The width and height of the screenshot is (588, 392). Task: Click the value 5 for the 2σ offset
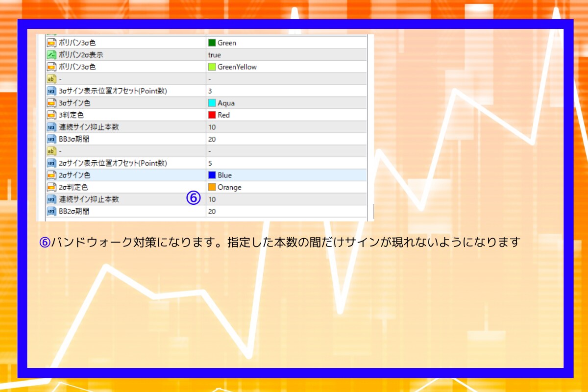click(x=210, y=163)
